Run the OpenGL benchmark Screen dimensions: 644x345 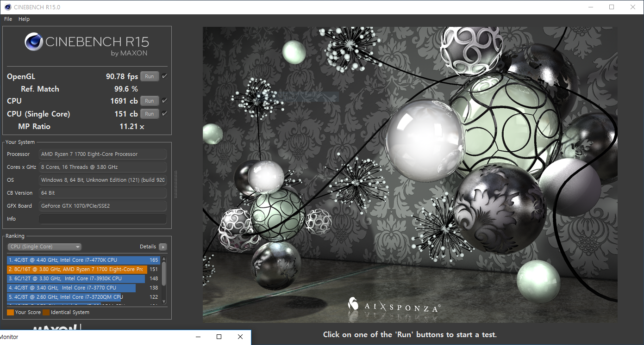click(150, 77)
